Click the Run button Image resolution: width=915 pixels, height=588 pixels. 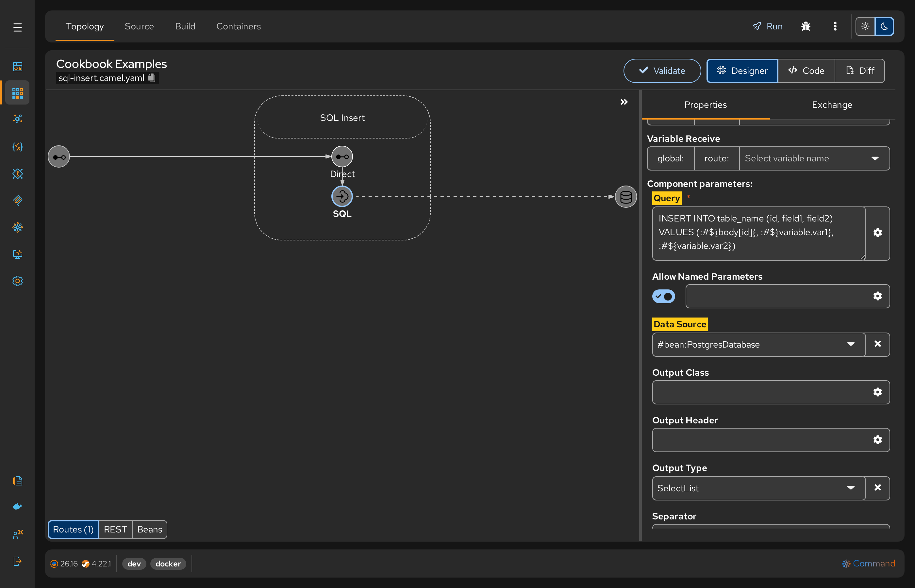pyautogui.click(x=767, y=26)
